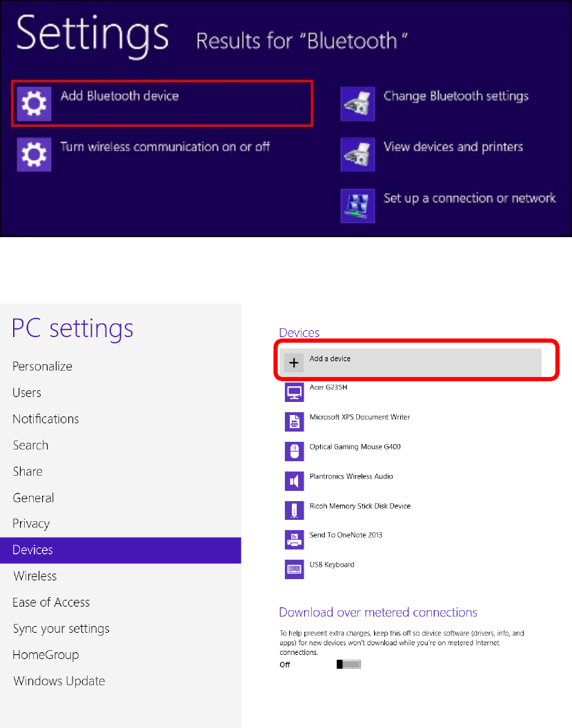Click the Add Bluetooth device gear icon

click(x=34, y=103)
